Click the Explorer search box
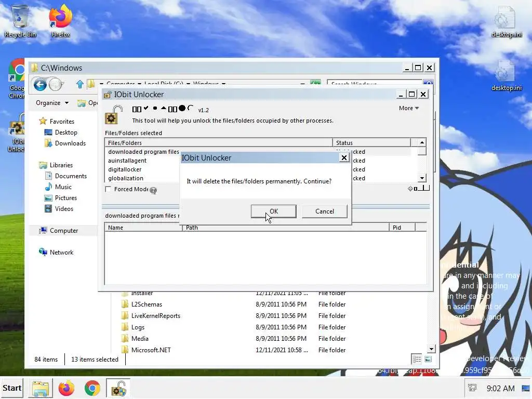The height and width of the screenshot is (399, 532). [x=375, y=83]
